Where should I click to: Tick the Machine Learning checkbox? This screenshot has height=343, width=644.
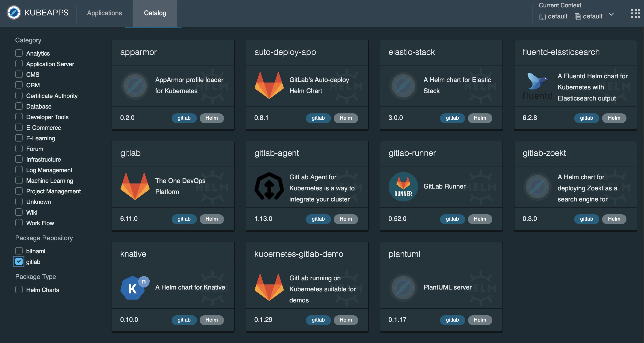[x=19, y=180]
